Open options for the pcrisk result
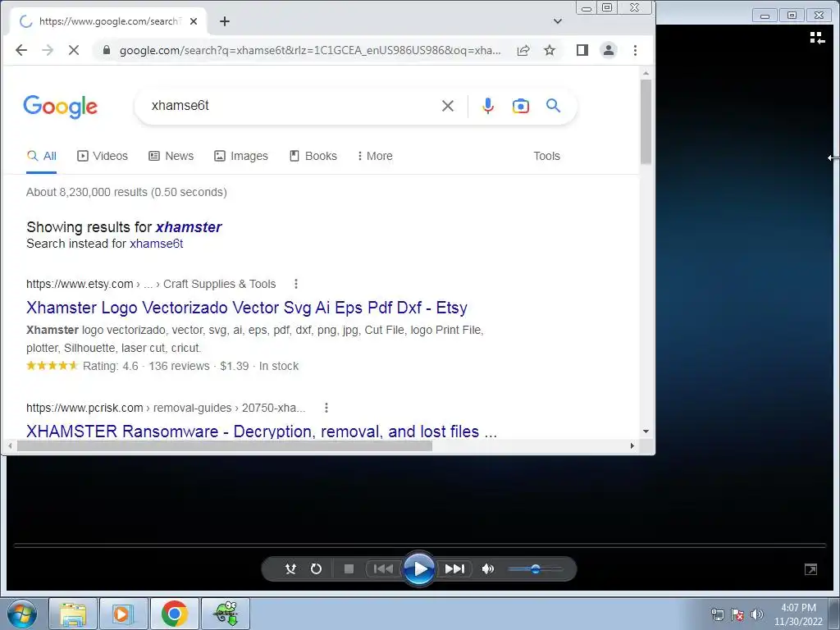840x630 pixels. point(326,409)
